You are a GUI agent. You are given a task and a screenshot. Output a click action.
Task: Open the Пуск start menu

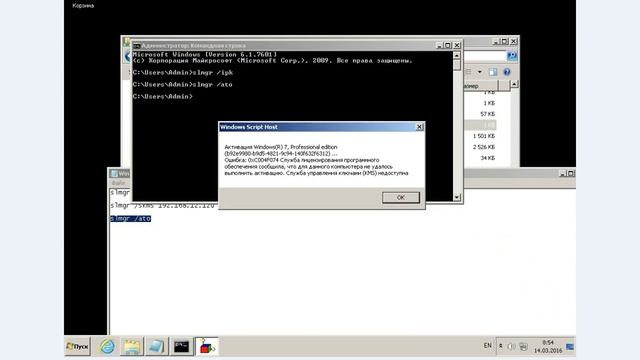[77, 347]
